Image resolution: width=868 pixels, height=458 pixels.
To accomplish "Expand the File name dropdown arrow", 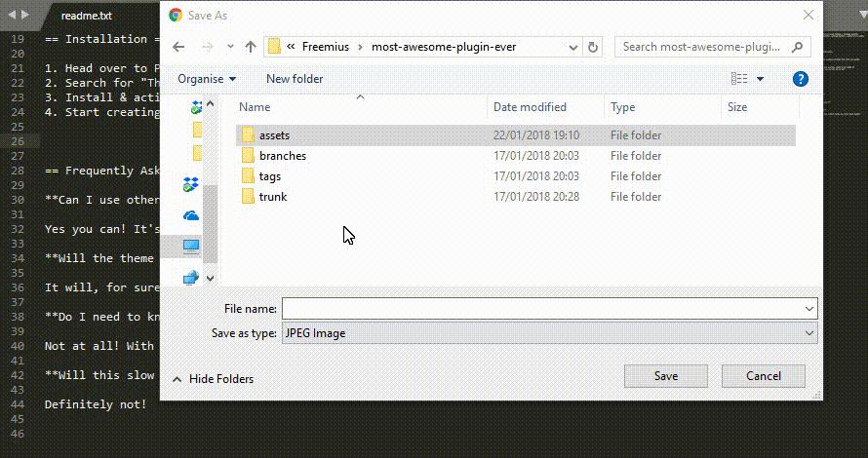I will tap(809, 309).
